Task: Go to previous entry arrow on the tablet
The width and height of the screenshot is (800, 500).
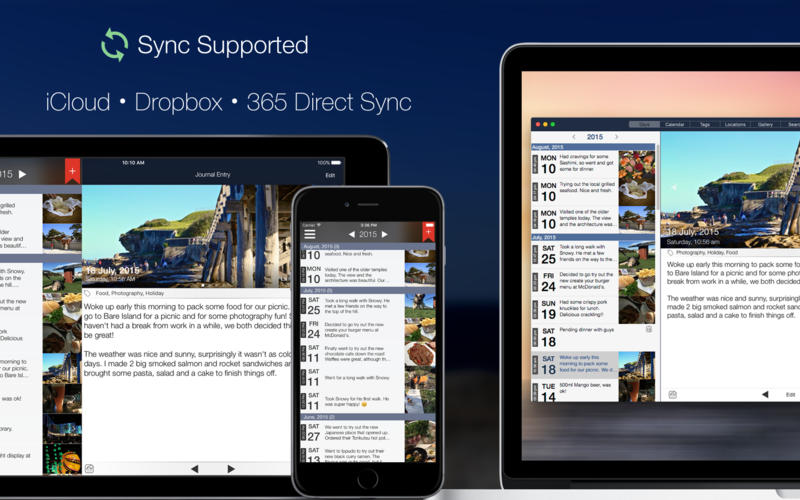Action: (x=194, y=468)
